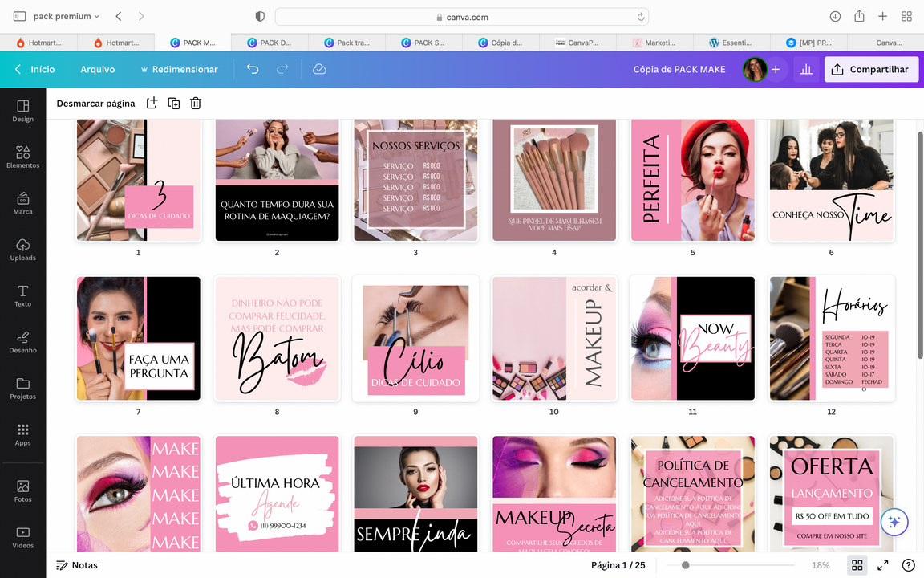Image resolution: width=924 pixels, height=578 pixels.
Task: Open the Apps panel
Action: [x=22, y=434]
